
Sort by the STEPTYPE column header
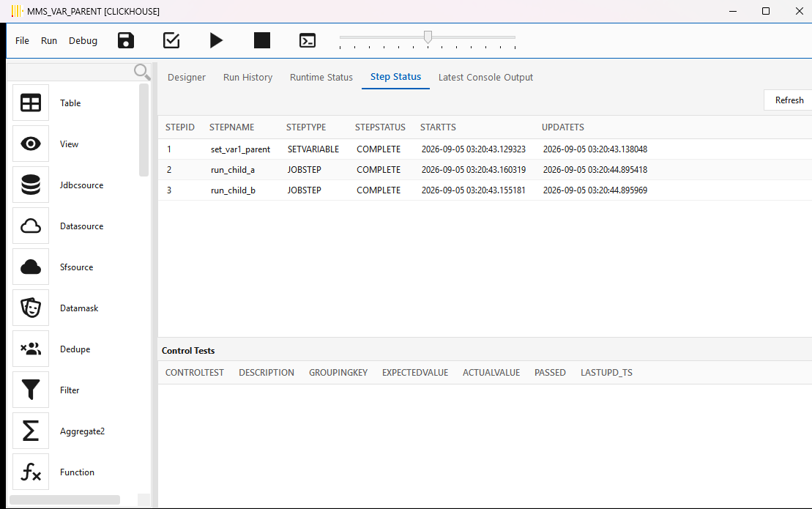(306, 127)
